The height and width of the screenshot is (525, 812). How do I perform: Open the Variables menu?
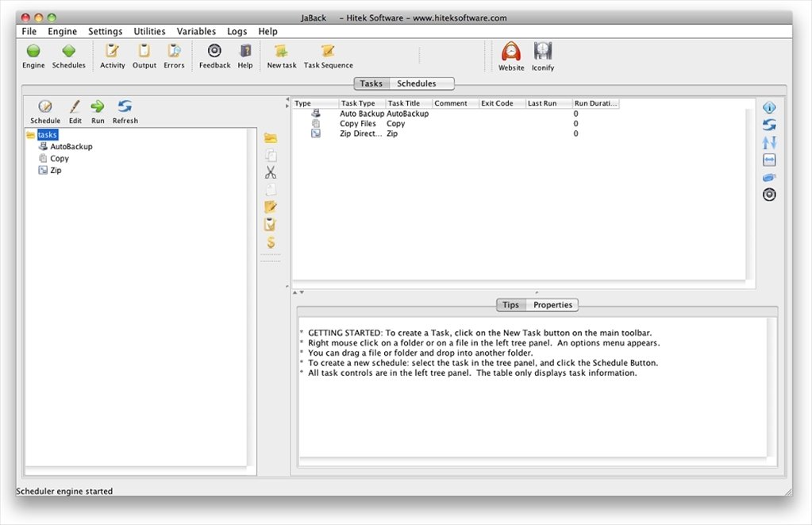click(196, 32)
